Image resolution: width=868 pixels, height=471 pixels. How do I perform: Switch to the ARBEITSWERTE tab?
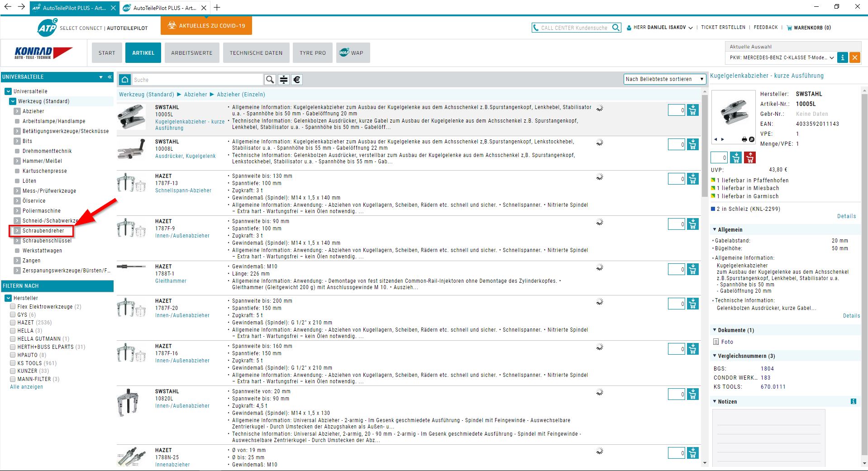tap(192, 53)
